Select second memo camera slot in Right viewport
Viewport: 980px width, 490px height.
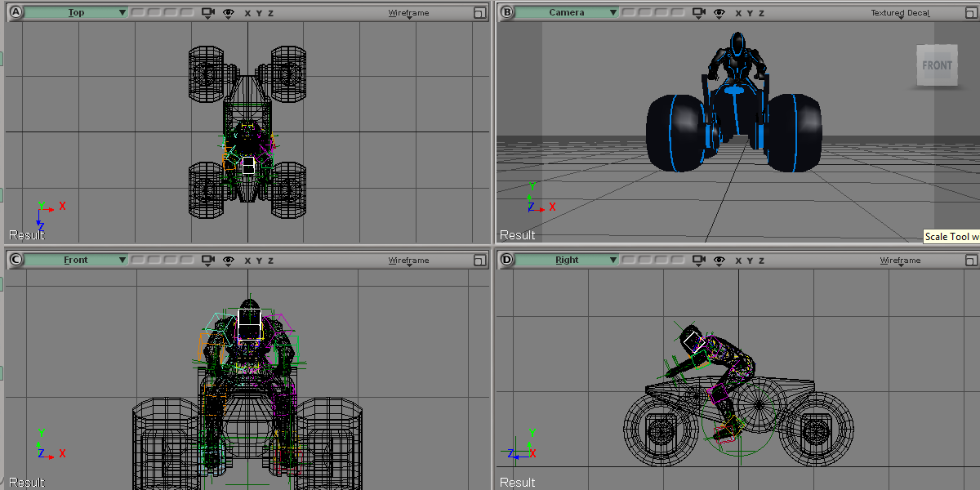[x=645, y=261]
